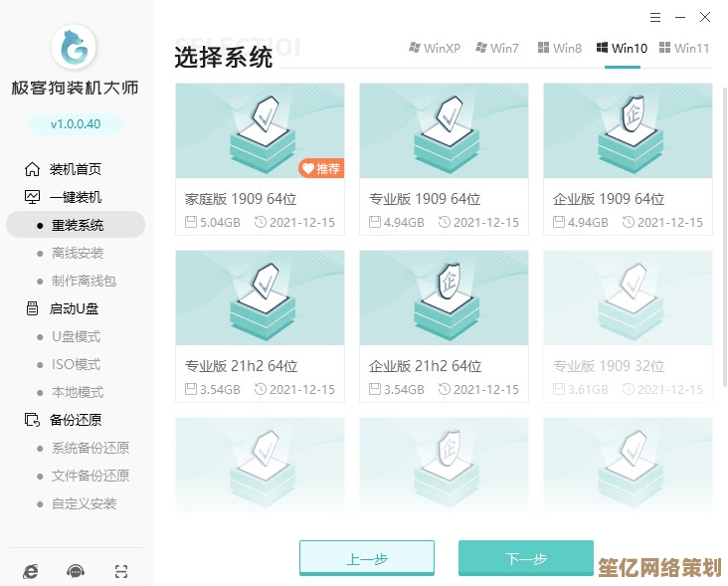Open U盘模式 sidebar item

pyautogui.click(x=77, y=336)
